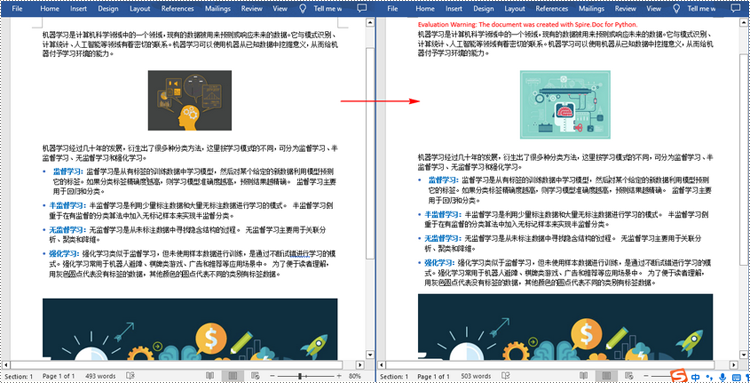Select the orange head image in left document
This screenshot has height=383, width=750.
pyautogui.click(x=190, y=100)
